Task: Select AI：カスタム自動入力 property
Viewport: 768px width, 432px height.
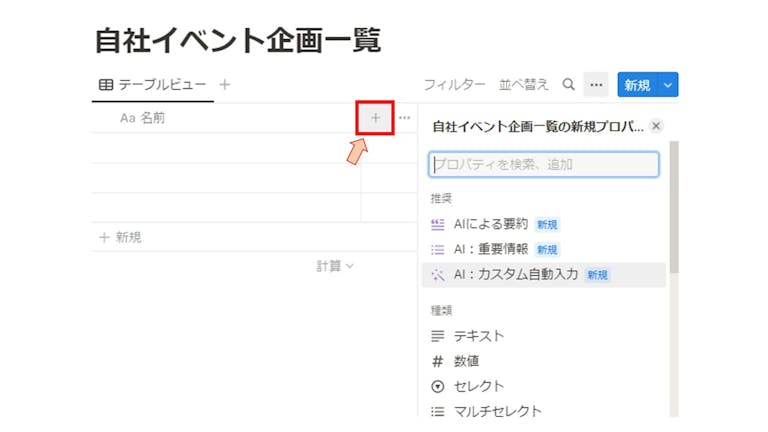Action: pyautogui.click(x=544, y=275)
